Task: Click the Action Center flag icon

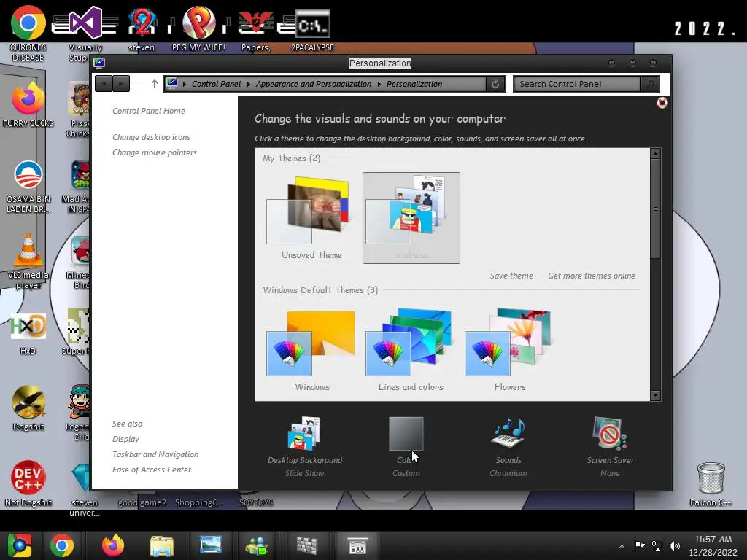Action: coord(639,545)
